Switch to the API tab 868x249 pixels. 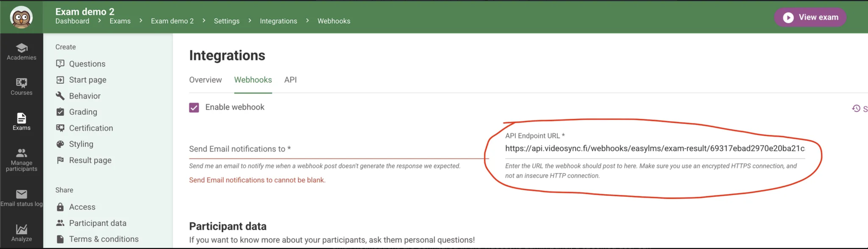pos(290,80)
